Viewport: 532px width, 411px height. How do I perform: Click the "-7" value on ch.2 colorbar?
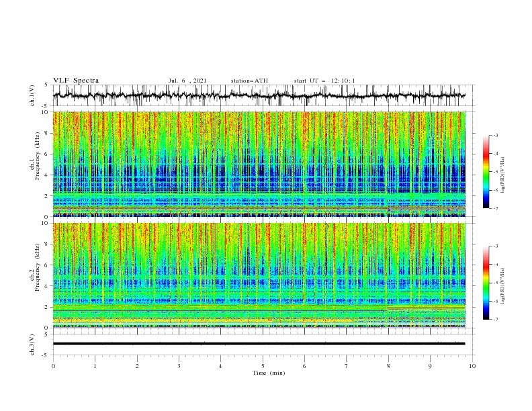click(496, 320)
